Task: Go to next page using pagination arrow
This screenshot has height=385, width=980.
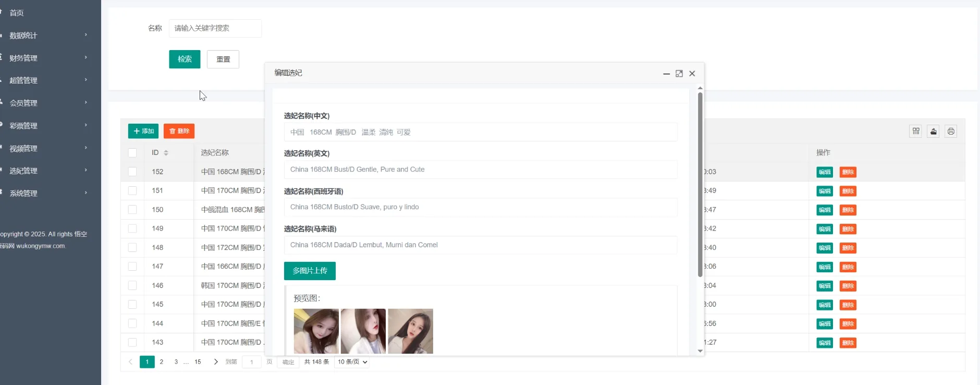Action: (x=216, y=362)
